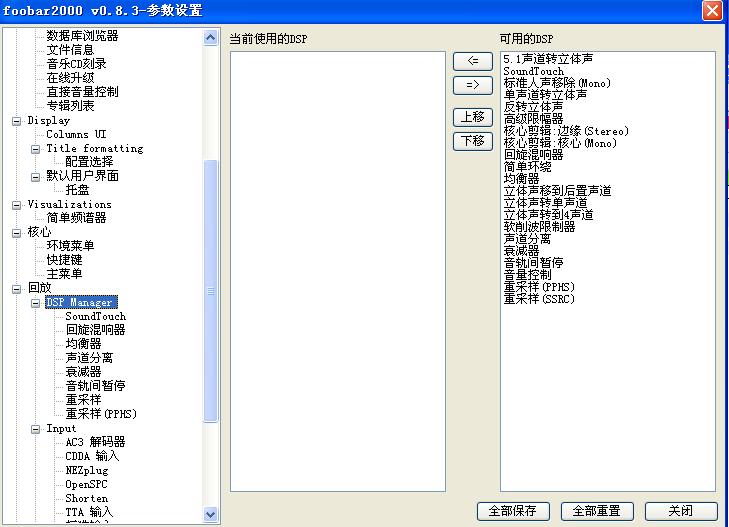Collapse the Display tree node
Image resolution: width=729 pixels, height=527 pixels.
[16, 121]
